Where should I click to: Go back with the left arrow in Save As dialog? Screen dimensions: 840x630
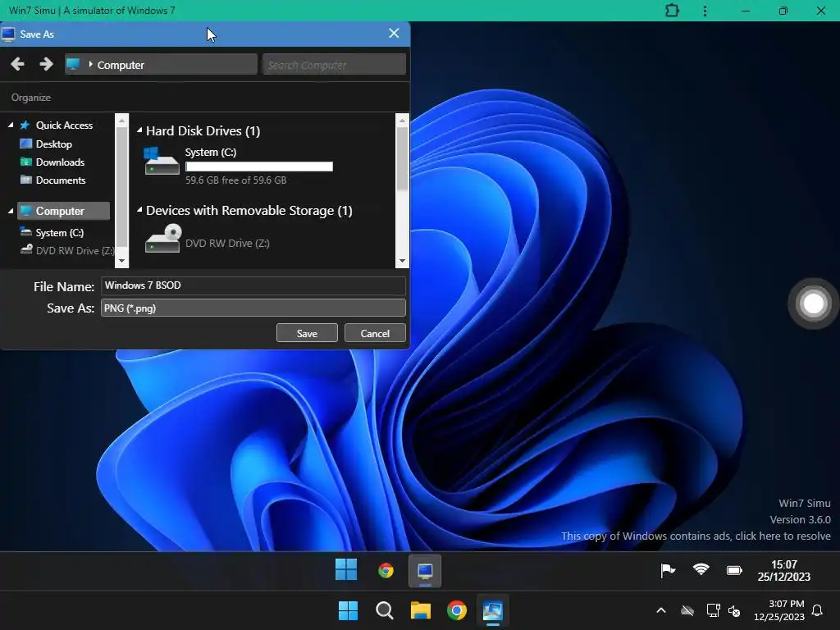click(x=17, y=64)
